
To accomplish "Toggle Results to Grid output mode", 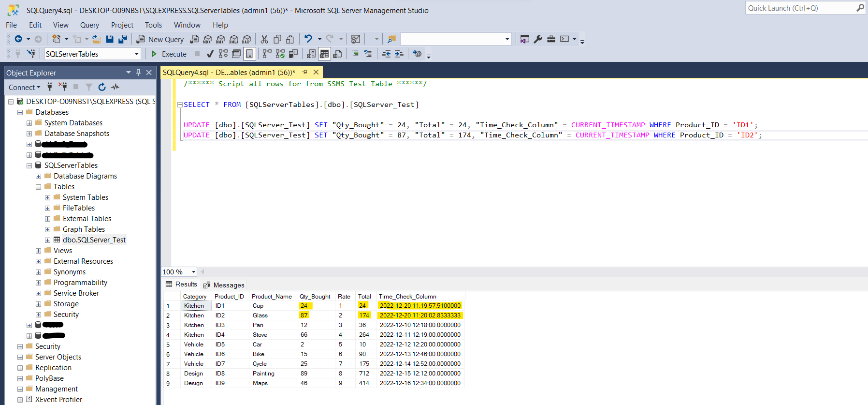I will [324, 54].
